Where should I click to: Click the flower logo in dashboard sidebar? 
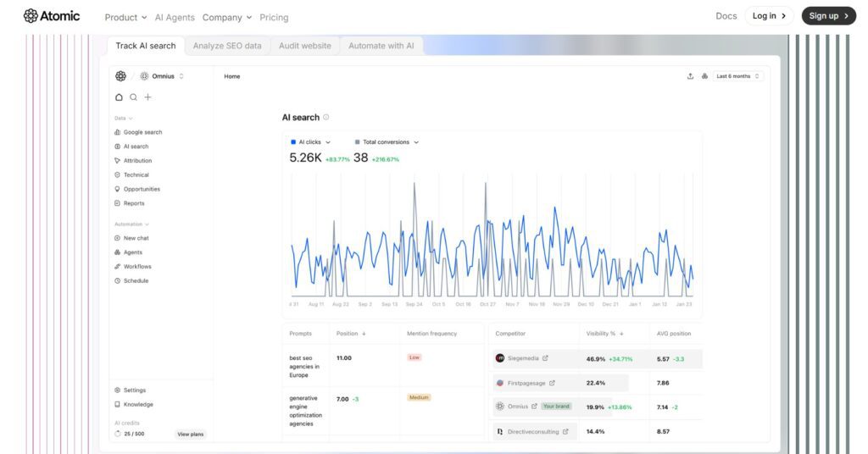(120, 76)
